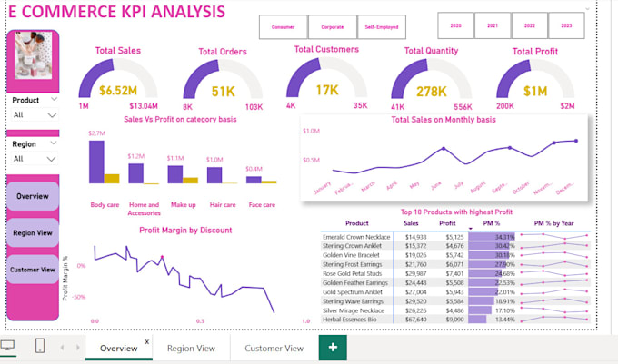The height and width of the screenshot is (364, 618).
Task: Select the Sterling Wave Earrings row
Action: point(455,301)
